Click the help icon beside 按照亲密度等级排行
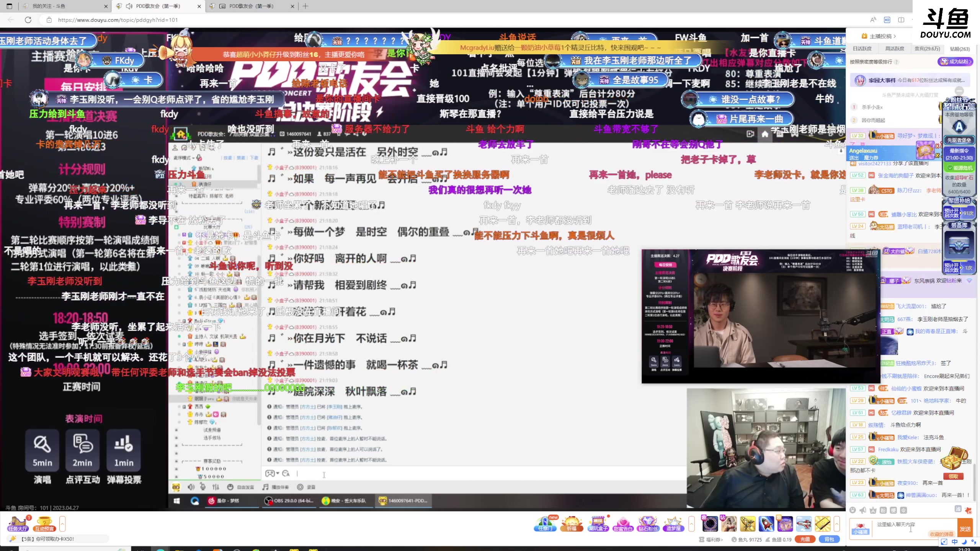The height and width of the screenshot is (551, 980). coord(897,62)
